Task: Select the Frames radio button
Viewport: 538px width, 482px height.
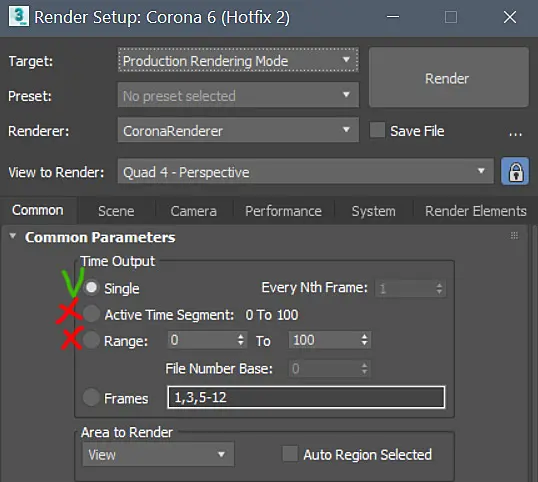Action: click(91, 397)
